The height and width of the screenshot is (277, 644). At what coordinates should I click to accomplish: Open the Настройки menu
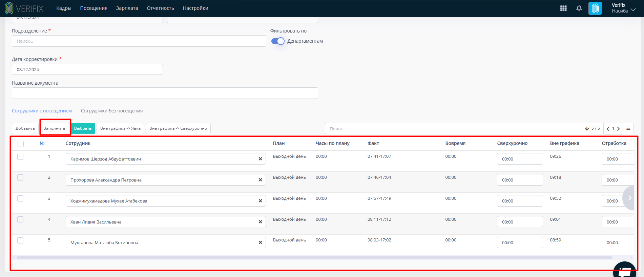195,8
